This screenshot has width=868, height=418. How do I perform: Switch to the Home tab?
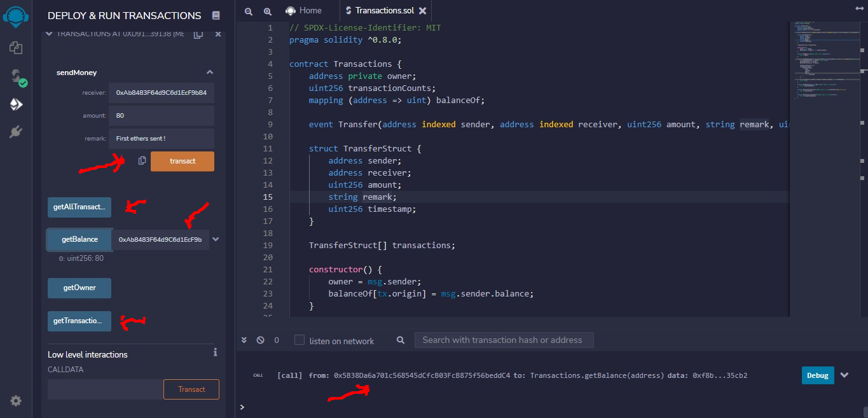[x=304, y=11]
